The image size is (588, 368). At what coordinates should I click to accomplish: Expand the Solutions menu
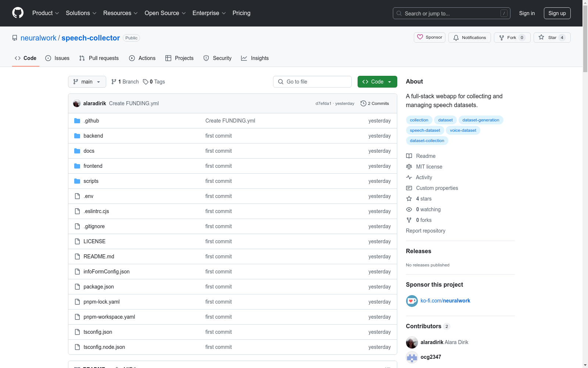click(x=81, y=13)
